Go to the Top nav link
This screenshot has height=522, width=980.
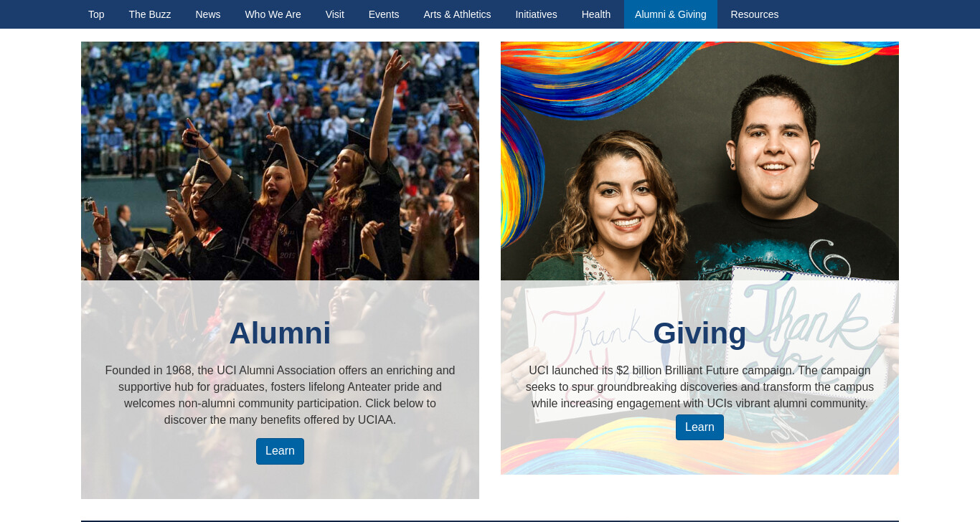[x=96, y=14]
